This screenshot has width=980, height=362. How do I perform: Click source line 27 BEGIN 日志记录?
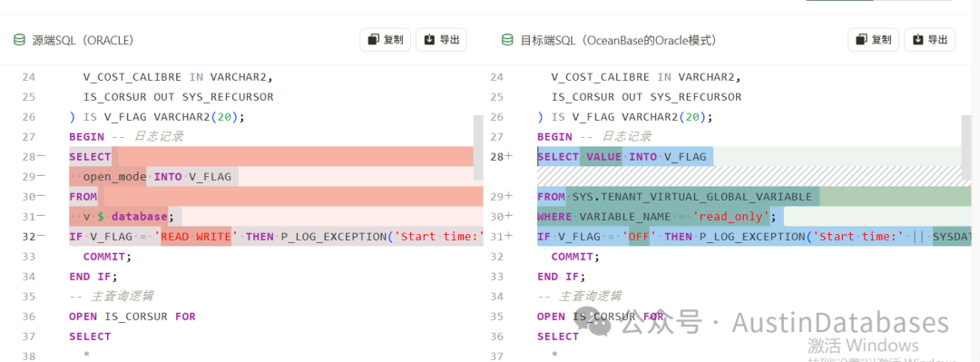[x=126, y=136]
